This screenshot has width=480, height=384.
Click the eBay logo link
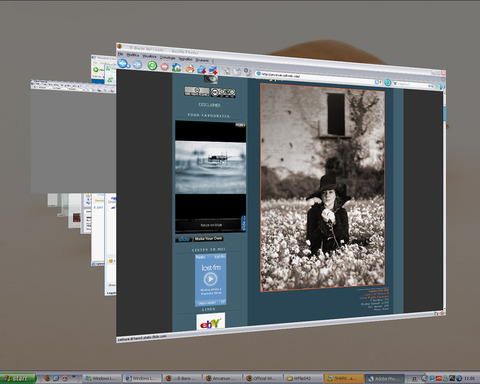(210, 322)
